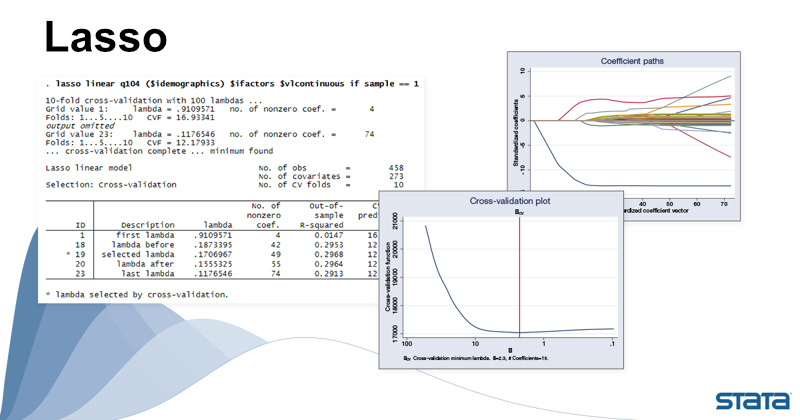The image size is (800, 420).
Task: Click the "Grid value 1:" output line
Action: click(210, 109)
